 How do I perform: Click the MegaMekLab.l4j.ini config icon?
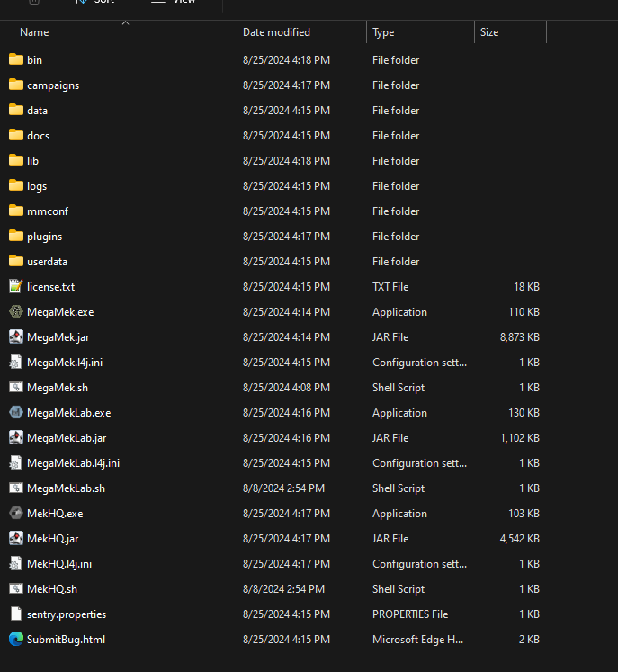[x=16, y=463]
